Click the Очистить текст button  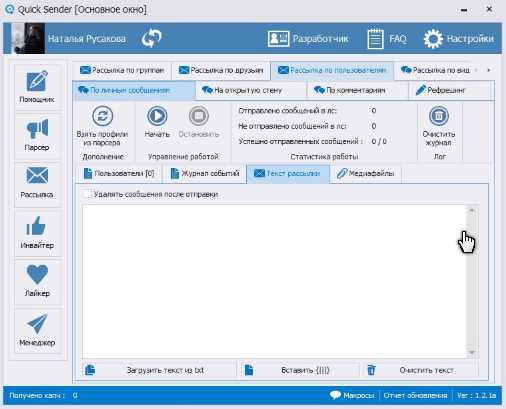click(x=422, y=370)
